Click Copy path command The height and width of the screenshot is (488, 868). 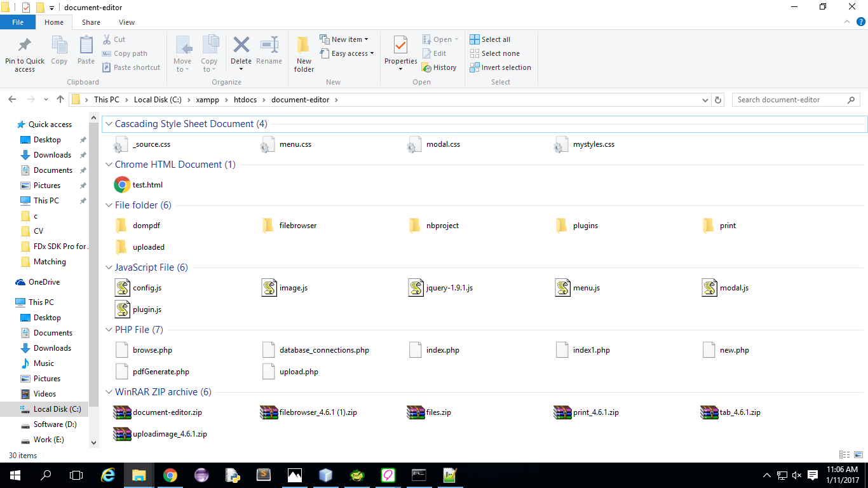(x=125, y=53)
